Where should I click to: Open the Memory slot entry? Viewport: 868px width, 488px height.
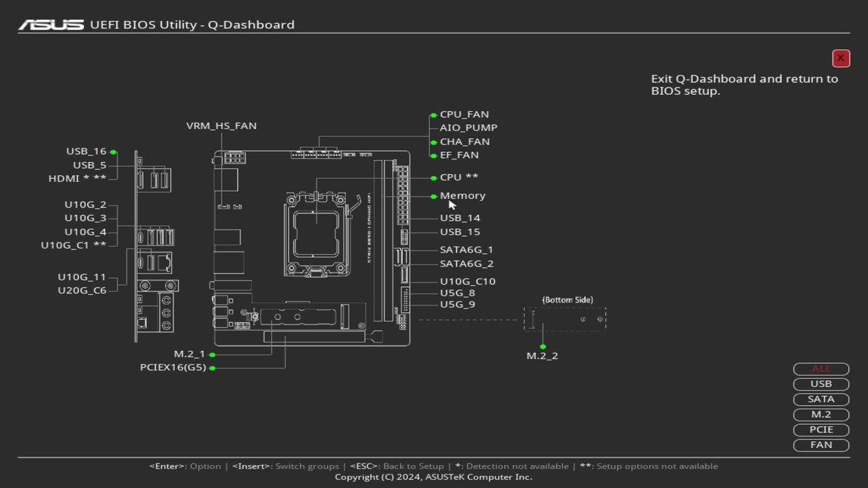click(462, 196)
